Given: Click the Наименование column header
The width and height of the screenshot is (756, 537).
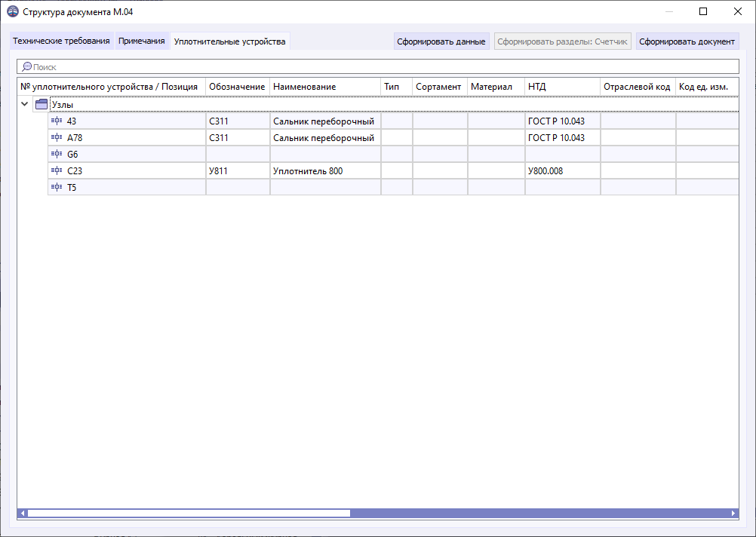Looking at the screenshot, I should (x=304, y=87).
